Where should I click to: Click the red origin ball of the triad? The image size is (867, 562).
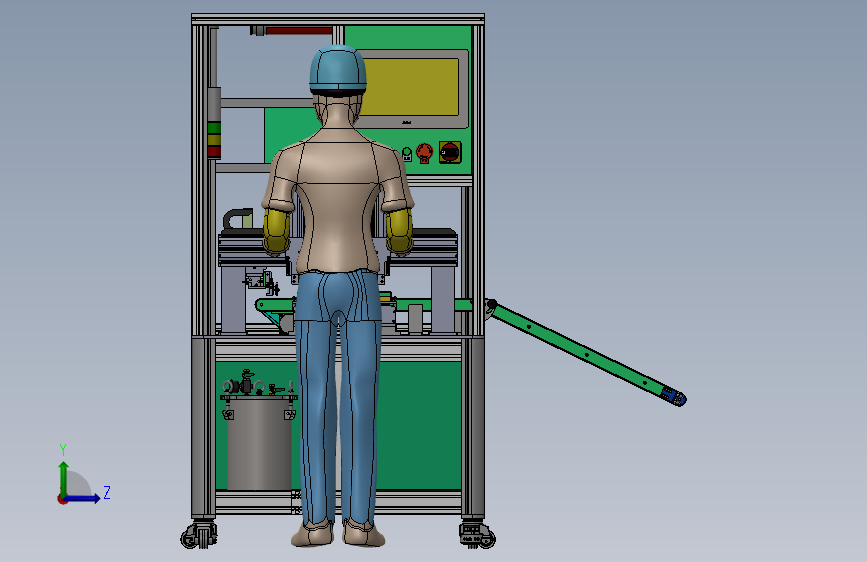(62, 499)
